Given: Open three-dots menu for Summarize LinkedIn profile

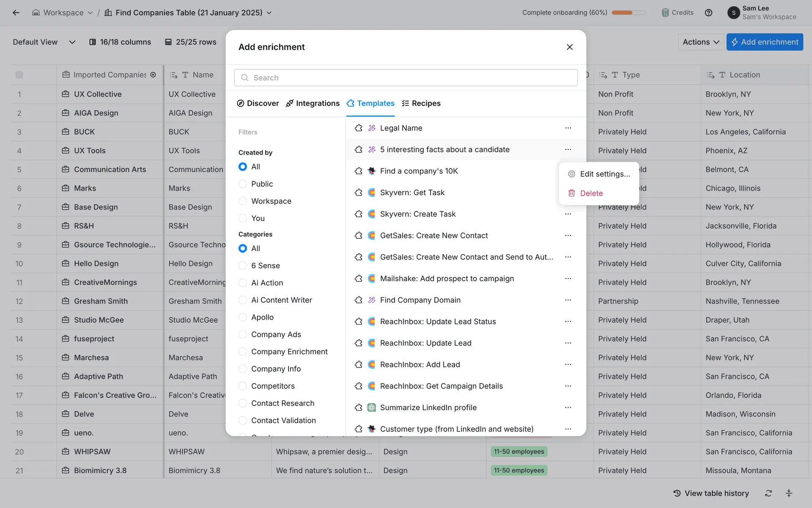Looking at the screenshot, I should pyautogui.click(x=568, y=407).
